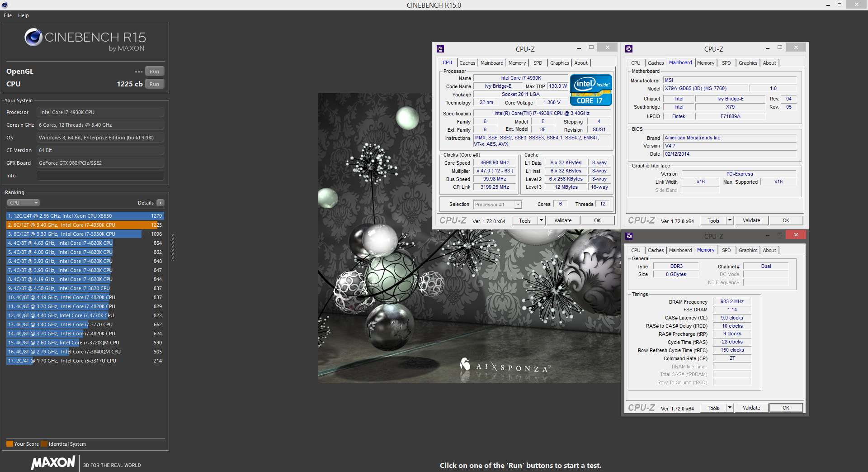Screen dimensions: 868x472
Task: Click the CPU-Z icon of the Mainboard window
Action: (629, 49)
